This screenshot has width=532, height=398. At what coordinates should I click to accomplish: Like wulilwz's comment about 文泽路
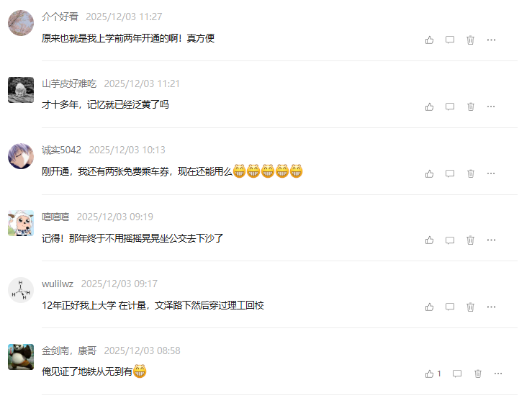coord(429,307)
